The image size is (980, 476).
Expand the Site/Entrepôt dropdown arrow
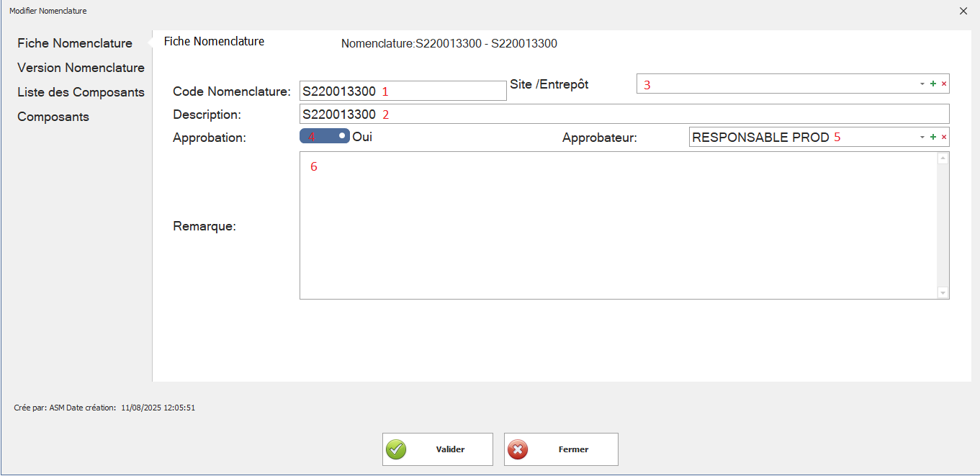tap(922, 84)
